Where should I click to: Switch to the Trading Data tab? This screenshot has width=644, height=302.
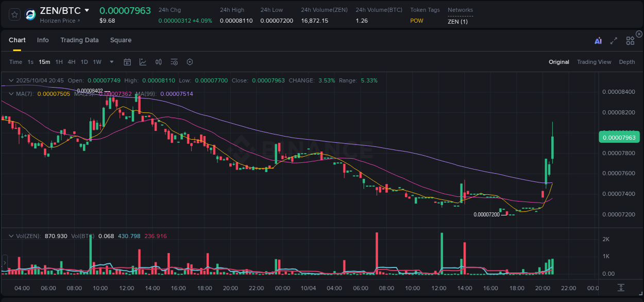(79, 40)
